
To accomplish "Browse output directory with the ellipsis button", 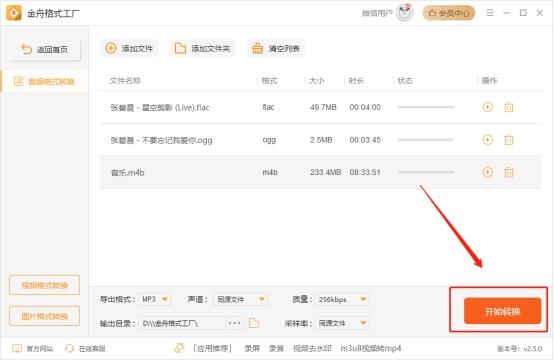I will pos(234,323).
